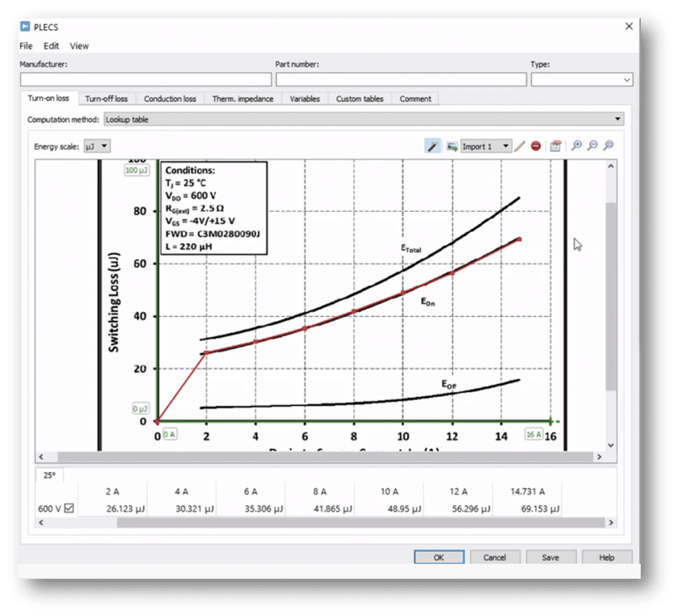
Task: Toggle the 600 V data row checkbox
Action: tap(68, 507)
